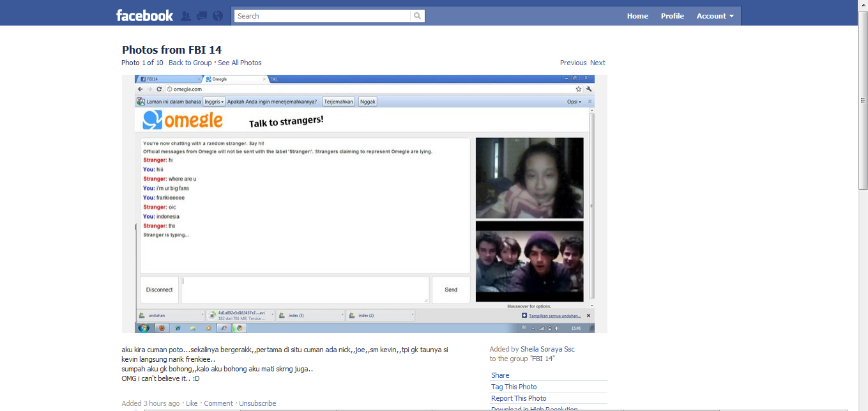
Task: Click the "Photo 1 of 10" text
Action: coord(142,63)
